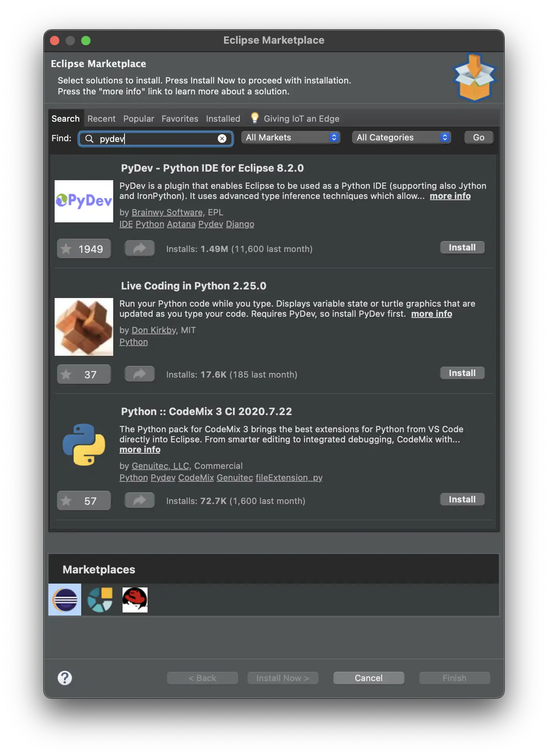548x756 pixels.
Task: Click the wooden puzzle Live Coding thumbnail
Action: [84, 327]
